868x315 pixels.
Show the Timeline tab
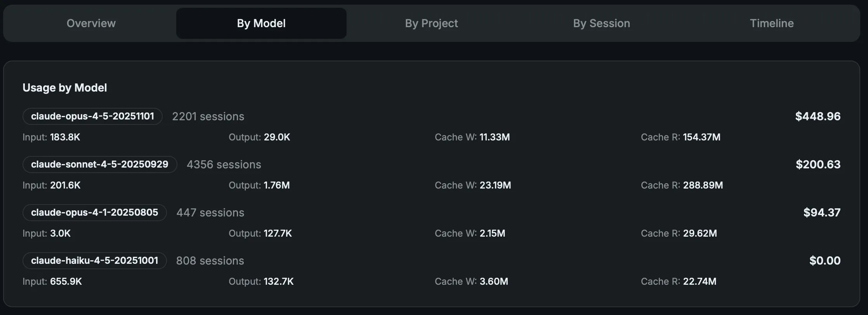[771, 23]
